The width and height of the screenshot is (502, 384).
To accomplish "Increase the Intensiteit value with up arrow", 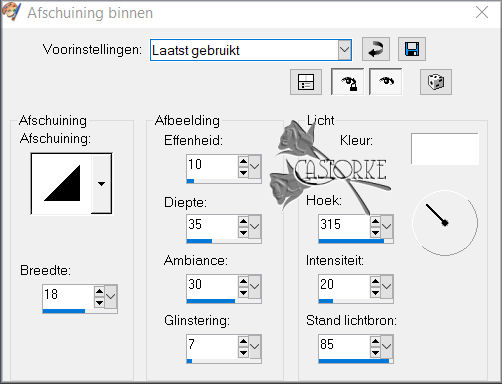I will [x=375, y=281].
